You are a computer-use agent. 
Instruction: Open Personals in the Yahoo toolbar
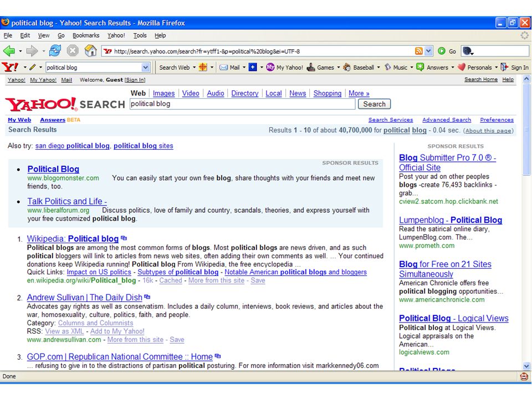[x=475, y=68]
